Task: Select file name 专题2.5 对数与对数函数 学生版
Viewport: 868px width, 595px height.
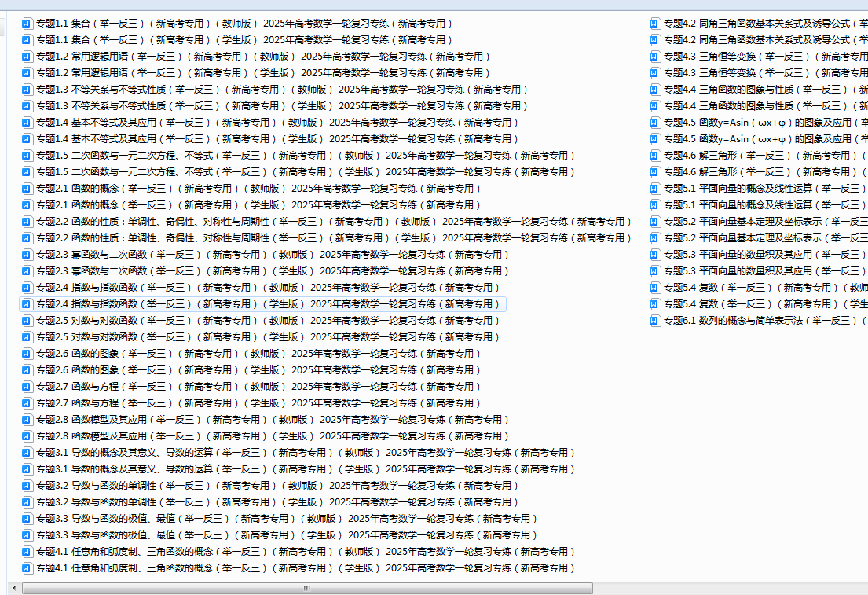Action: [268, 337]
